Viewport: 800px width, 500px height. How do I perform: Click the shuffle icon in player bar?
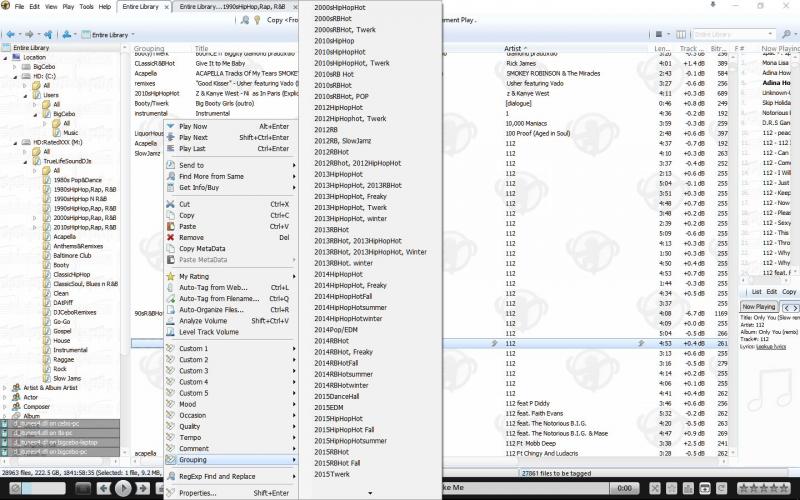coord(655,488)
